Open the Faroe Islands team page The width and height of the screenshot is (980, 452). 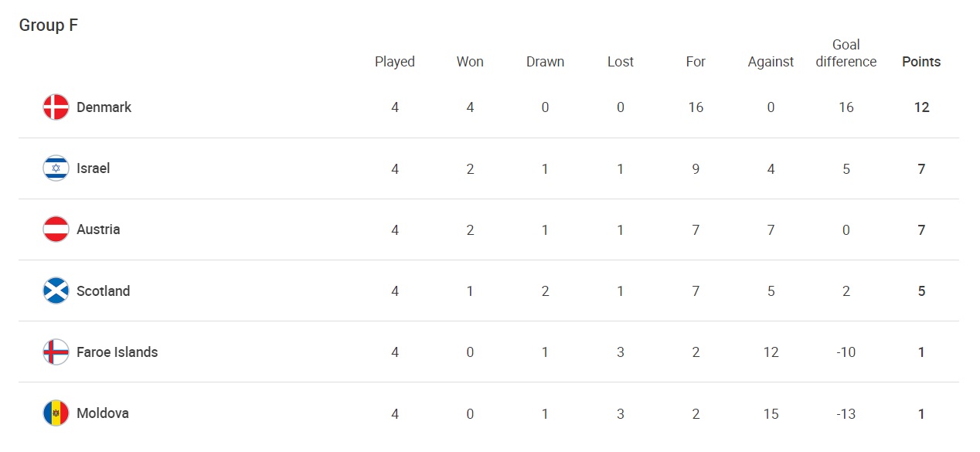(x=117, y=352)
